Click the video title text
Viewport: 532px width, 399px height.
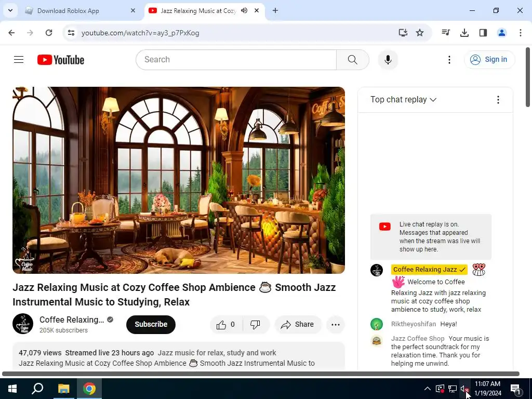tap(174, 295)
